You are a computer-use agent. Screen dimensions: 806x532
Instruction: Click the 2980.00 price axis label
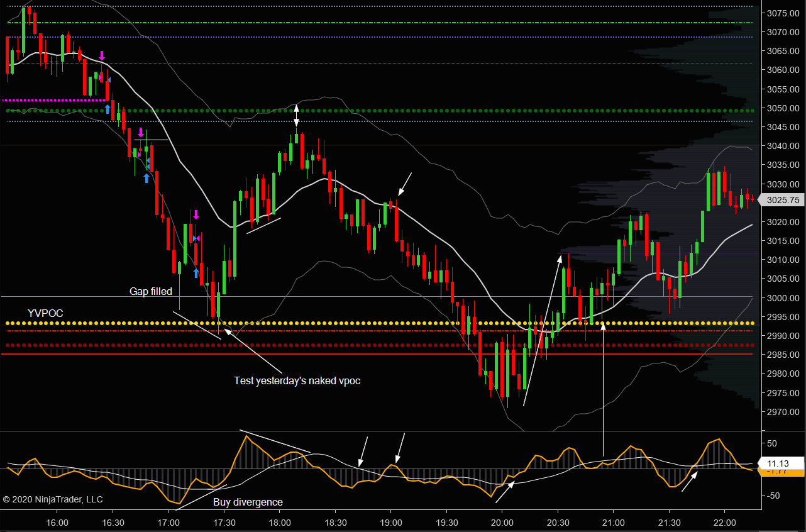click(783, 374)
